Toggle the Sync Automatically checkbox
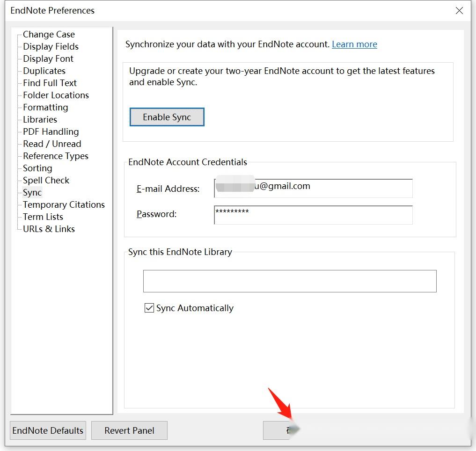 [149, 308]
